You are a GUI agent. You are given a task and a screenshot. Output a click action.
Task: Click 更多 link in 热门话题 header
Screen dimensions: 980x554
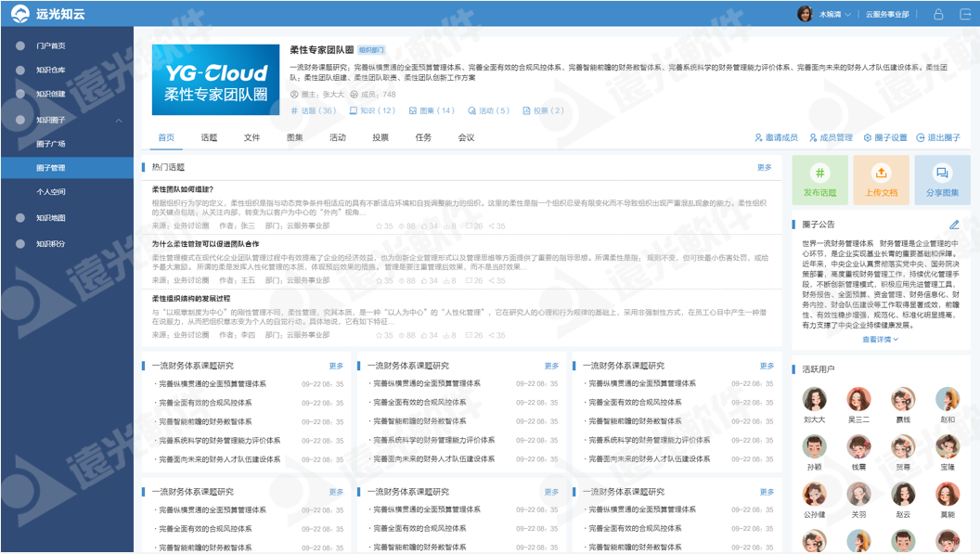pos(764,168)
